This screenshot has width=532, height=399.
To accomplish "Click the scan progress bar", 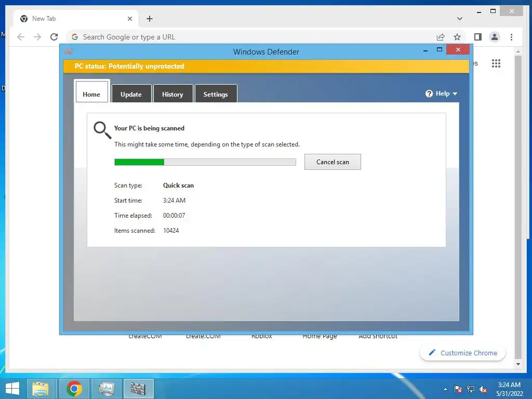I will pyautogui.click(x=205, y=162).
